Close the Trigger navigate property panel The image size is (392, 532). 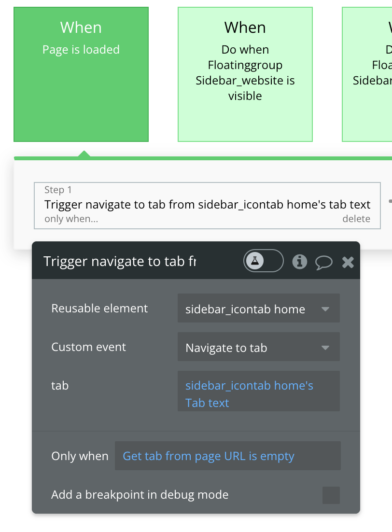(348, 262)
